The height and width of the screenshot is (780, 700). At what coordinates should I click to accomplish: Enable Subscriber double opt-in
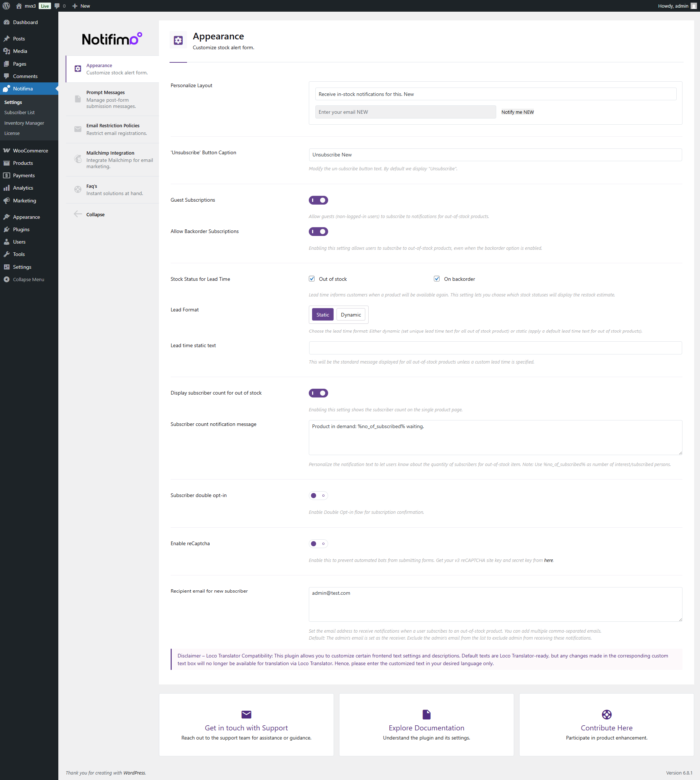point(318,495)
